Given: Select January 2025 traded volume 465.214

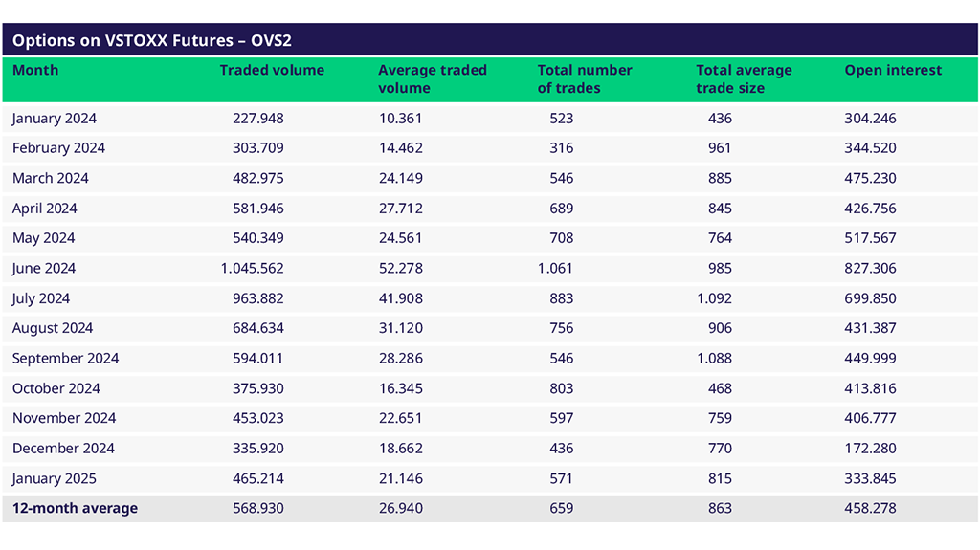Looking at the screenshot, I should click(x=258, y=478).
